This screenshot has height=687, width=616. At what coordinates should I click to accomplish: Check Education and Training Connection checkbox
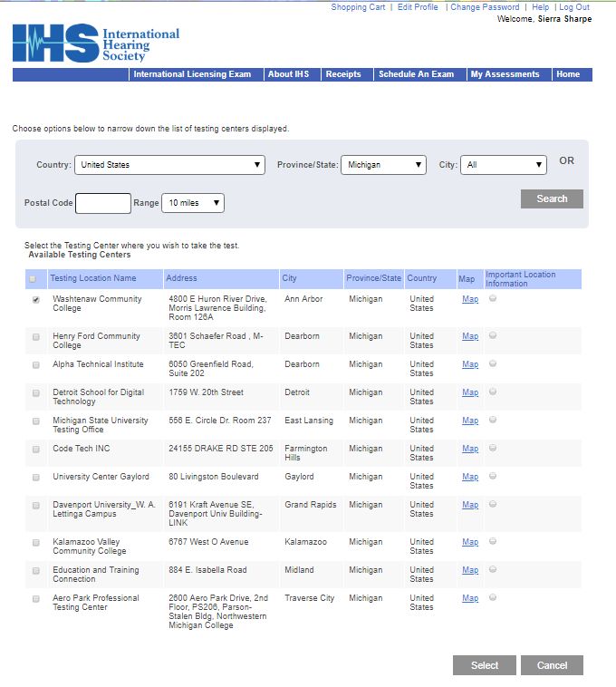point(36,570)
